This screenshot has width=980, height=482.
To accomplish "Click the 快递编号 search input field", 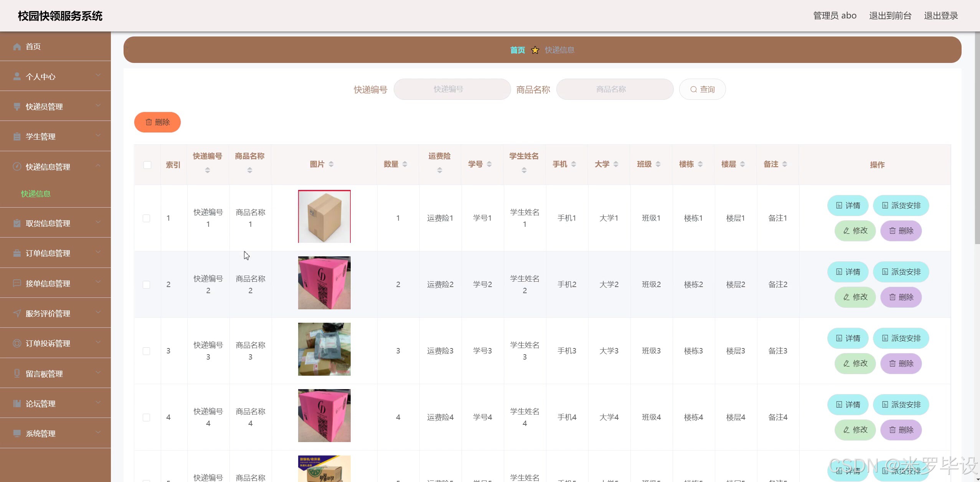I will point(452,89).
